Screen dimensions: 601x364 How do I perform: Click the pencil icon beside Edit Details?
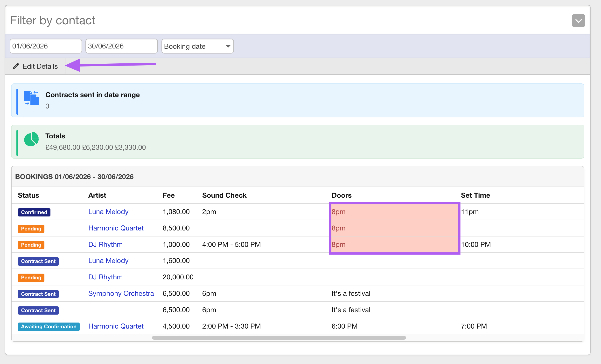(x=16, y=66)
